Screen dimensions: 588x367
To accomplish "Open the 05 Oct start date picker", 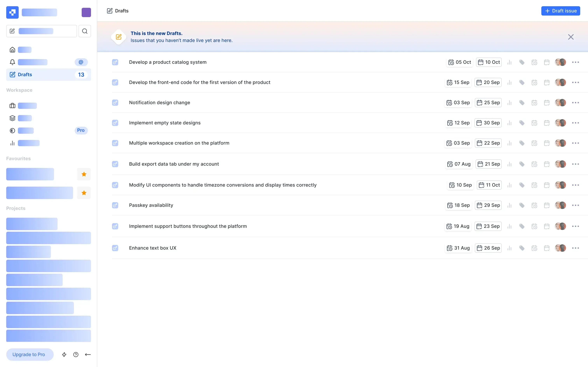I will 460,62.
